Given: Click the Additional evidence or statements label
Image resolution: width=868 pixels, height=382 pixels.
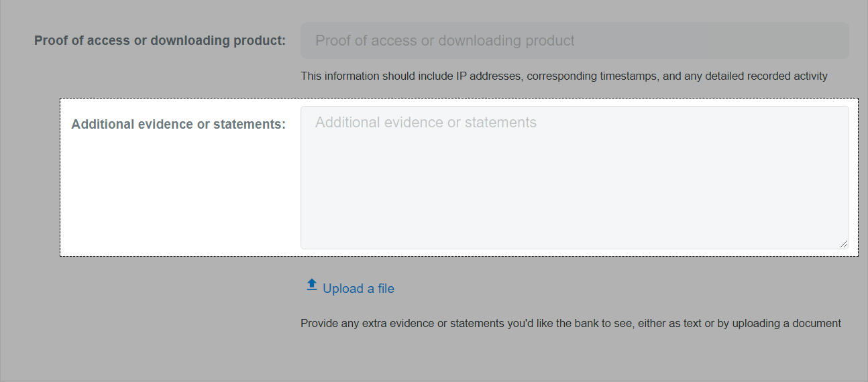Looking at the screenshot, I should [x=178, y=124].
